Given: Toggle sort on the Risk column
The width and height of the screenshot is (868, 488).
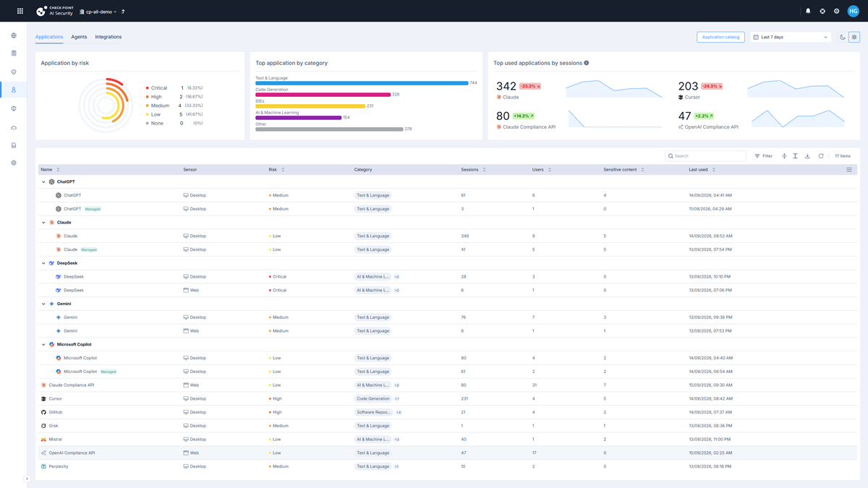Looking at the screenshot, I should tap(283, 170).
